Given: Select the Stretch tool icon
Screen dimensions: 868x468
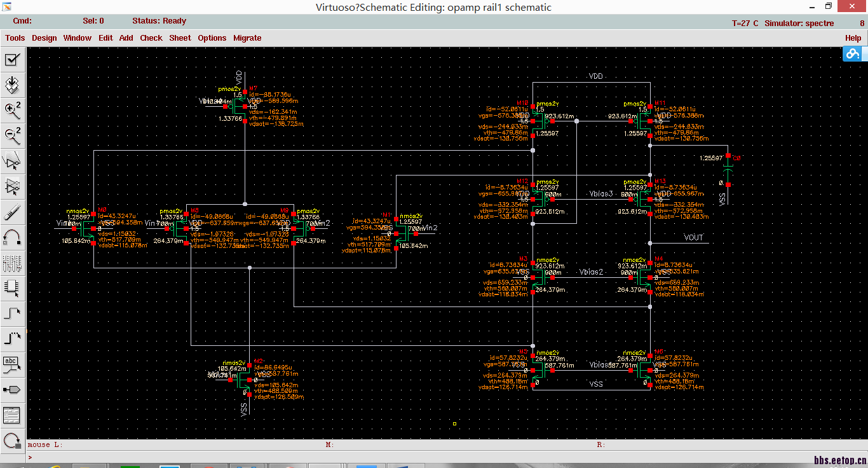Looking at the screenshot, I should (12, 161).
